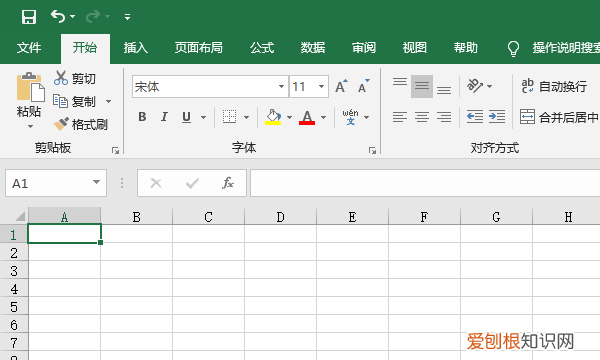The image size is (600, 360).
Task: Click the 粘贴 (Paste) clipboard icon
Action: 30,87
